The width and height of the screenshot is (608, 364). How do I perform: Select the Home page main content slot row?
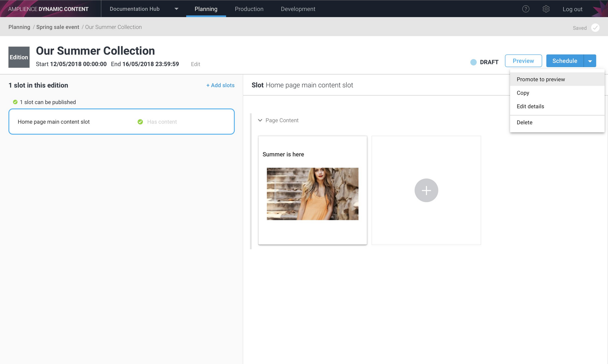click(122, 122)
